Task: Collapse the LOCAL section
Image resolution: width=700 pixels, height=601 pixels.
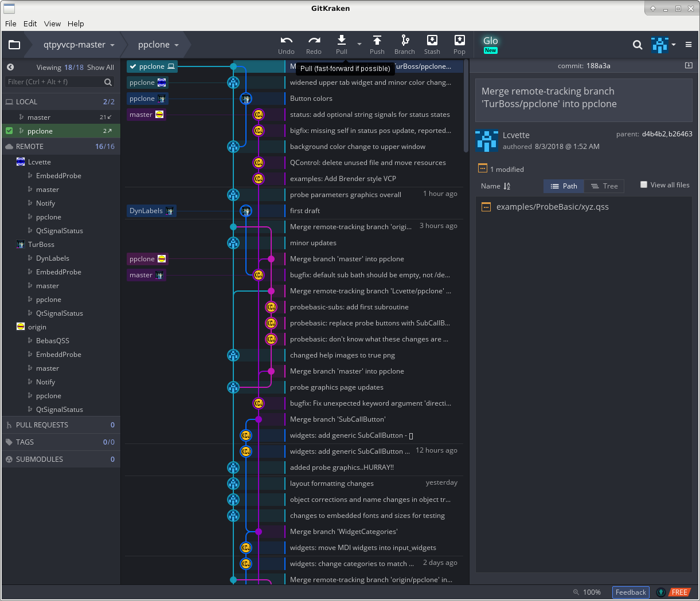Action: click(61, 101)
